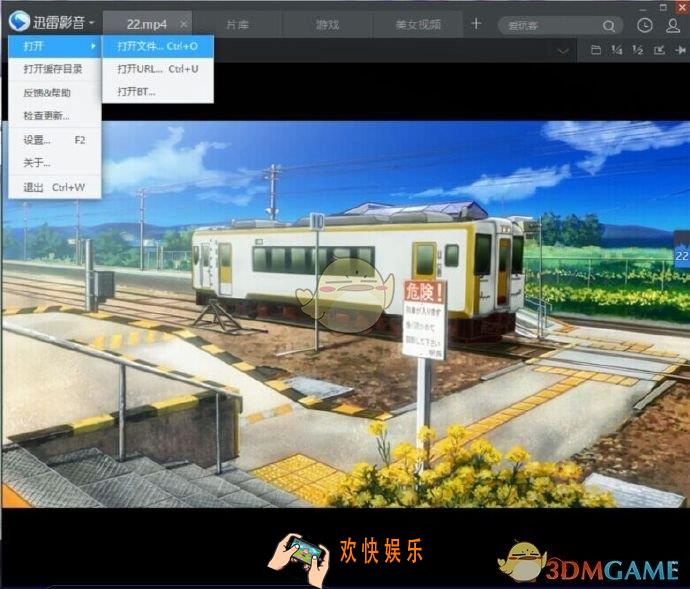Select 关于... menu entry
The image size is (690, 589).
click(x=55, y=163)
